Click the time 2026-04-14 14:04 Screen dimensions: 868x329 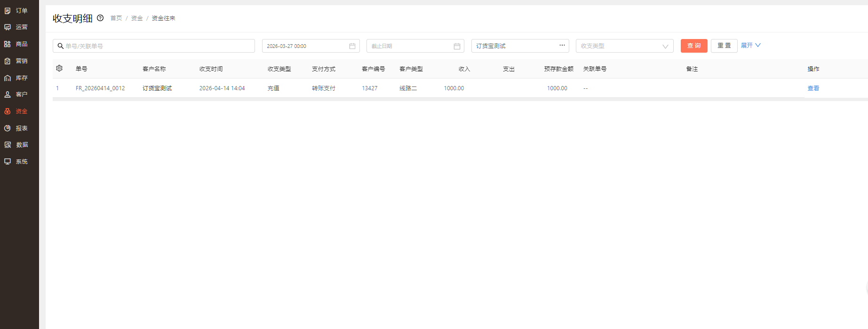222,88
